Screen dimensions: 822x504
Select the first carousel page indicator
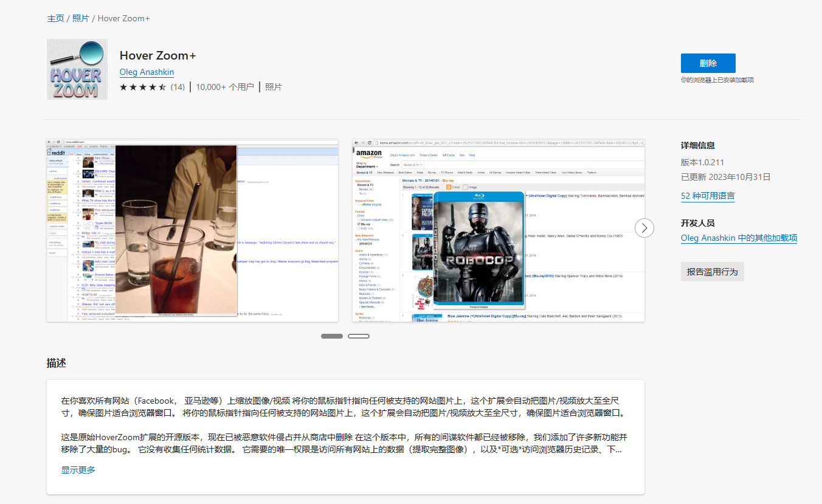click(x=332, y=336)
